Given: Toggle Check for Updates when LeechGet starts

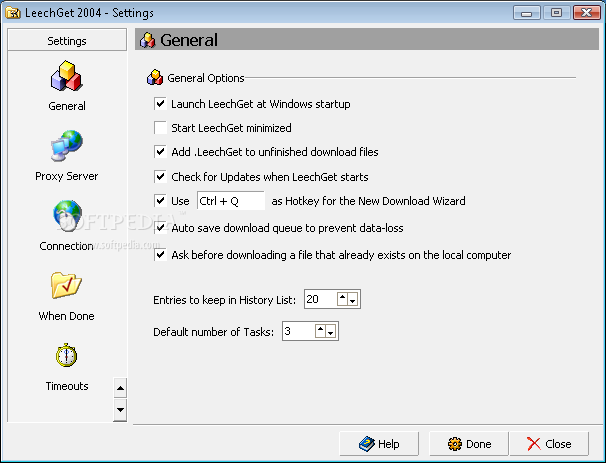Looking at the screenshot, I should pos(160,177).
